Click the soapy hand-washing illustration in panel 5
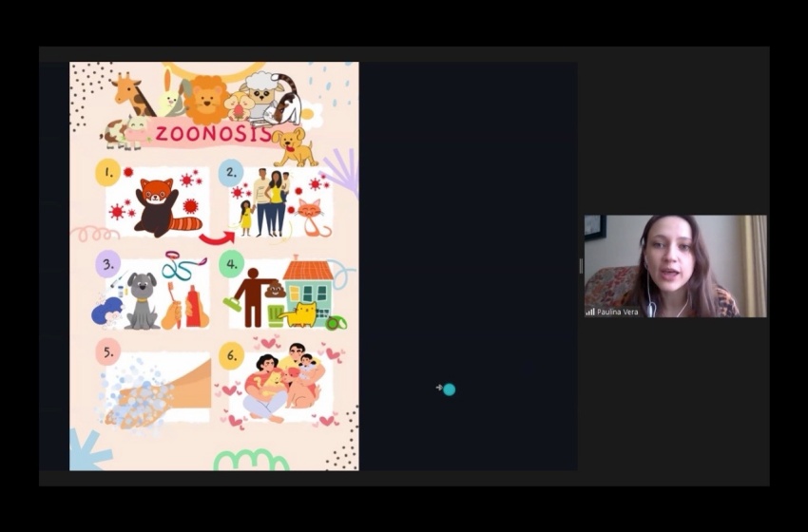Viewport: 808px width, 532px height. point(155,394)
